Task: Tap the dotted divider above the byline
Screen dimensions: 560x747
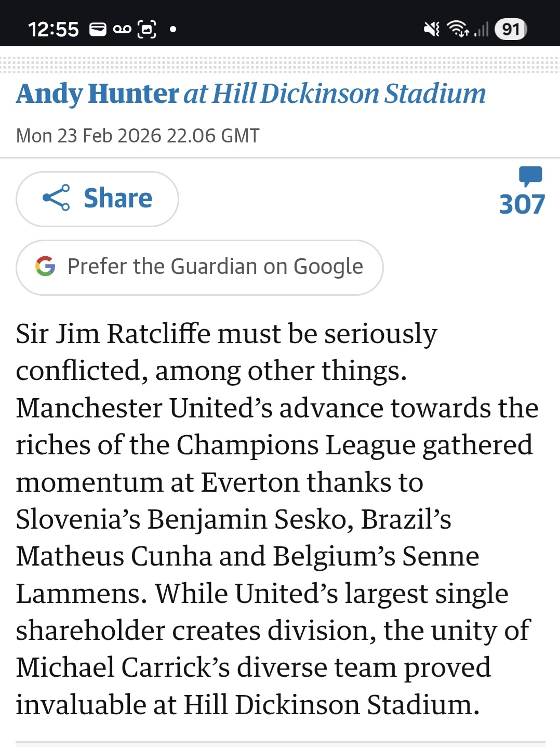Action: tap(280, 65)
